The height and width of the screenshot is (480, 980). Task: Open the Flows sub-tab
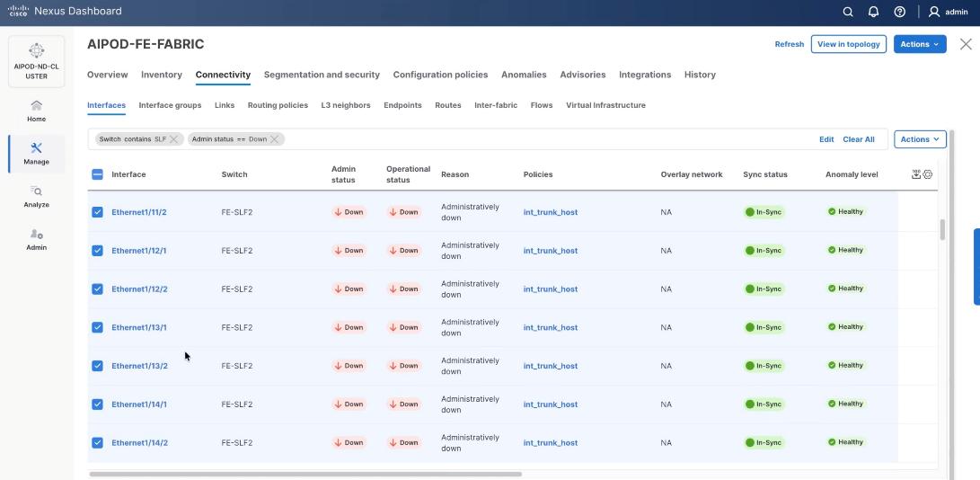point(542,105)
